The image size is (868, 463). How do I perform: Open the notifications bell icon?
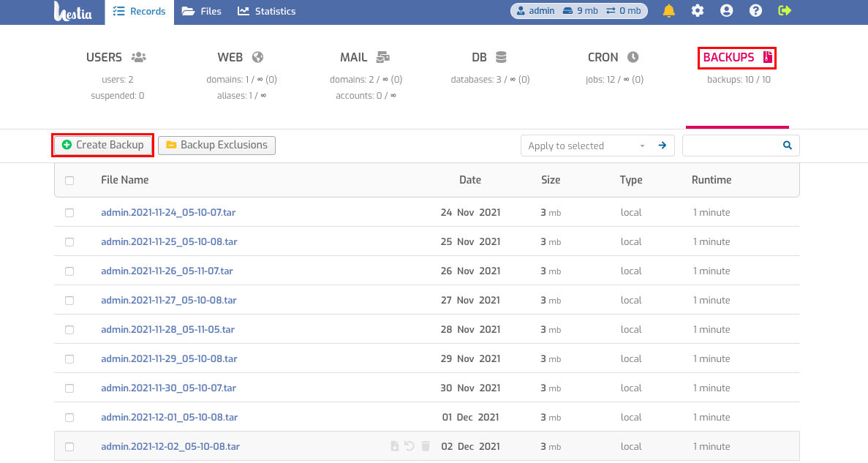[x=668, y=10]
